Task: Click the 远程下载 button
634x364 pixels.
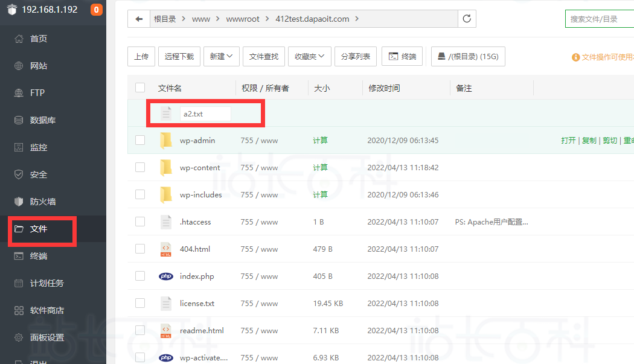Action: 179,57
